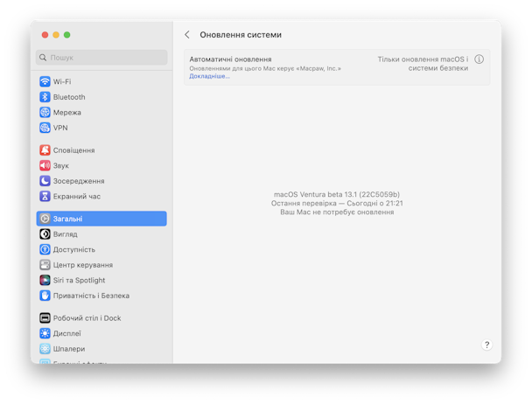Select Шпалери label in sidebar
Viewport: 532px width, 404px height.
click(69, 349)
